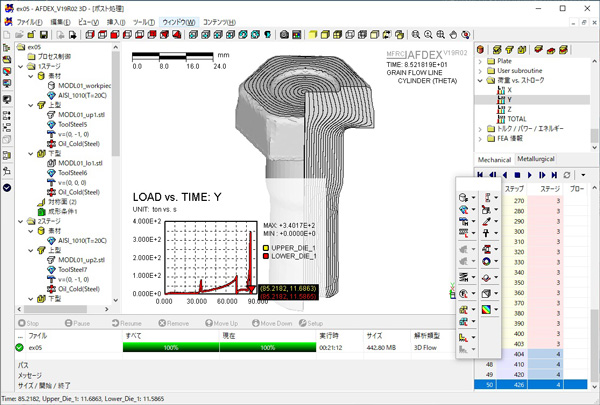Select the X load component item
The width and height of the screenshot is (600, 405).
[x=509, y=90]
